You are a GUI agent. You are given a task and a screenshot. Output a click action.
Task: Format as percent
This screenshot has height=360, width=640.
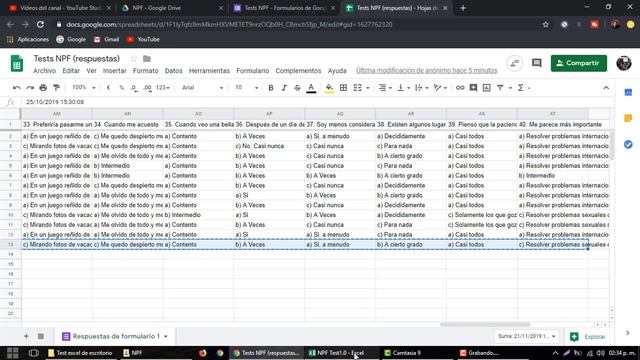pos(121,88)
